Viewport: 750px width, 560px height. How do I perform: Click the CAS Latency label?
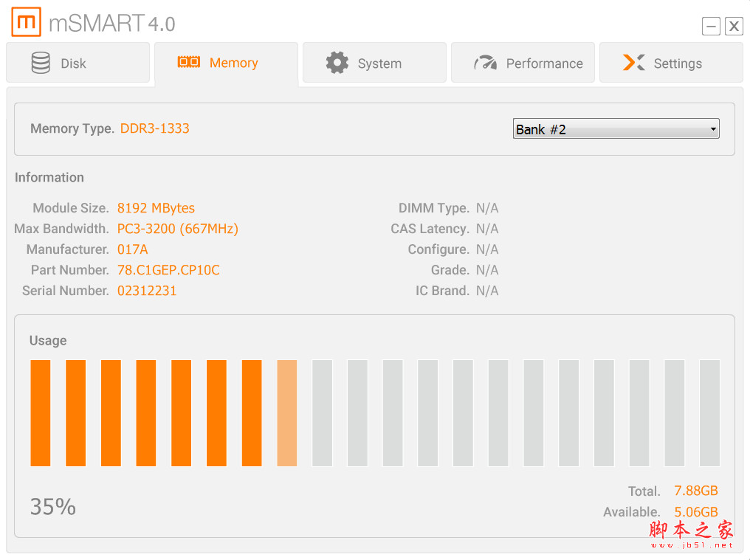tap(430, 229)
